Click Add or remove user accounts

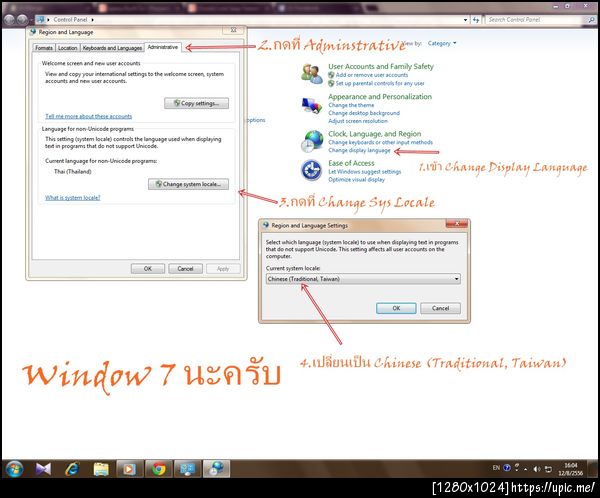(x=372, y=75)
